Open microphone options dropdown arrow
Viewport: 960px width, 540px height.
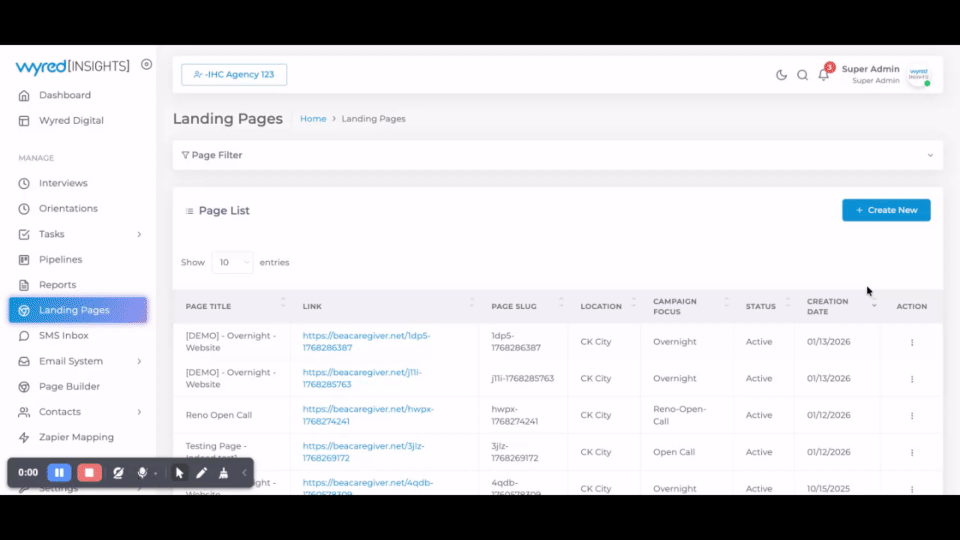156,474
